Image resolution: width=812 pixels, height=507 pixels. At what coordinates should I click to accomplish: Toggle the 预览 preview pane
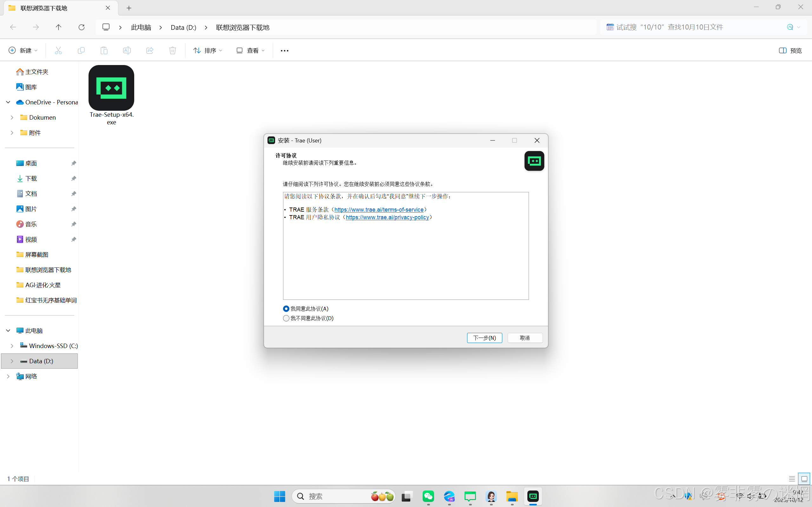790,50
